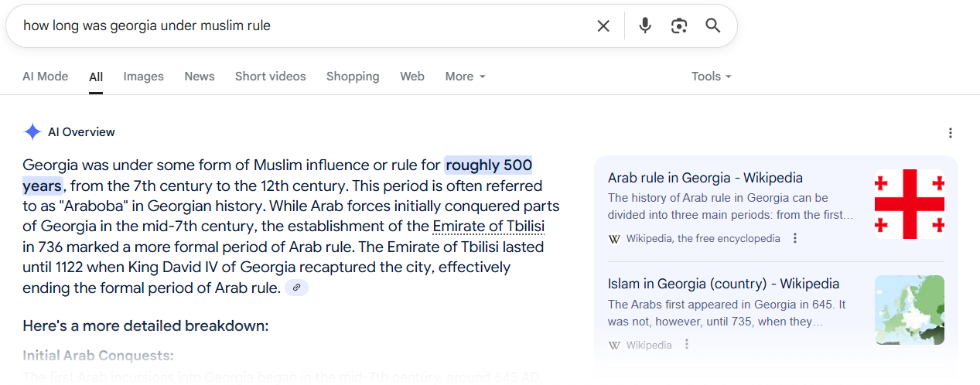Click the AI Overview sparkle icon
The height and width of the screenshot is (385, 980).
32,132
